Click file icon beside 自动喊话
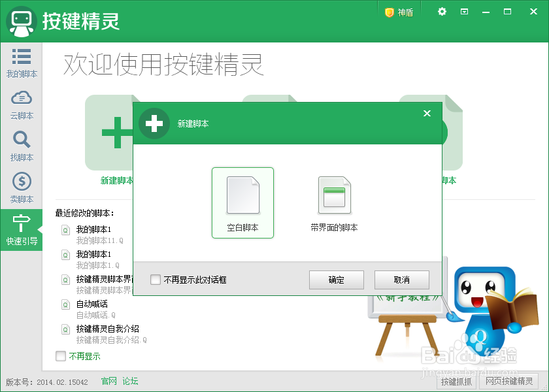549x392 pixels. tap(65, 304)
